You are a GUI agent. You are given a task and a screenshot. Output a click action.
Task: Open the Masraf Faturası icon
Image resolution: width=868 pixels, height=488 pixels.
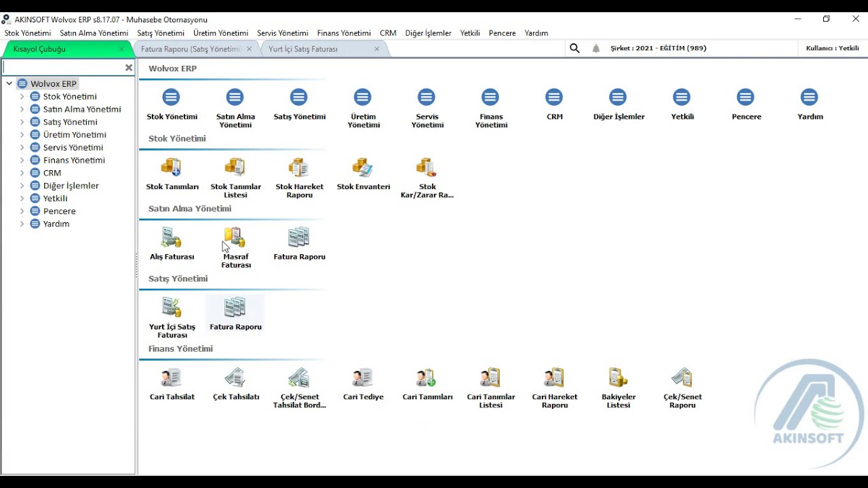235,238
